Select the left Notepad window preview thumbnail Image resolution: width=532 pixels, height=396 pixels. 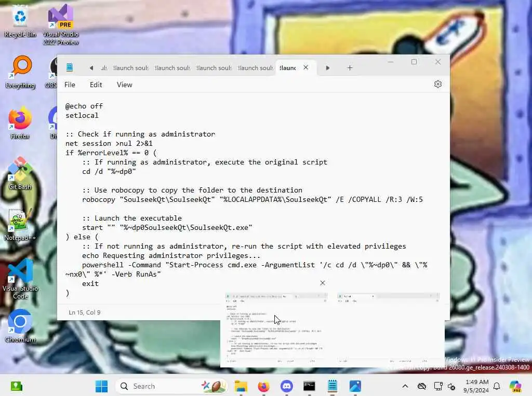pos(276,328)
